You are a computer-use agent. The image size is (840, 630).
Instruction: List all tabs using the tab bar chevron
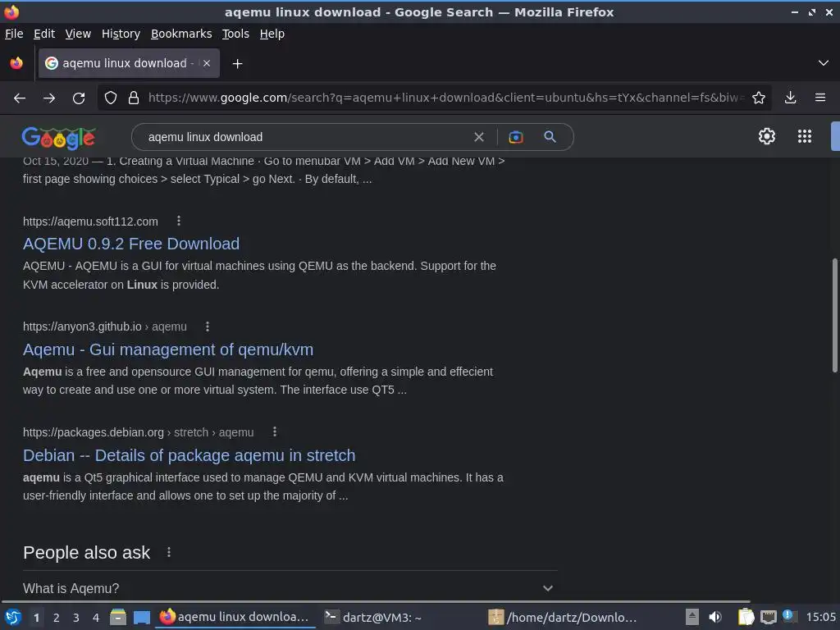tap(824, 63)
